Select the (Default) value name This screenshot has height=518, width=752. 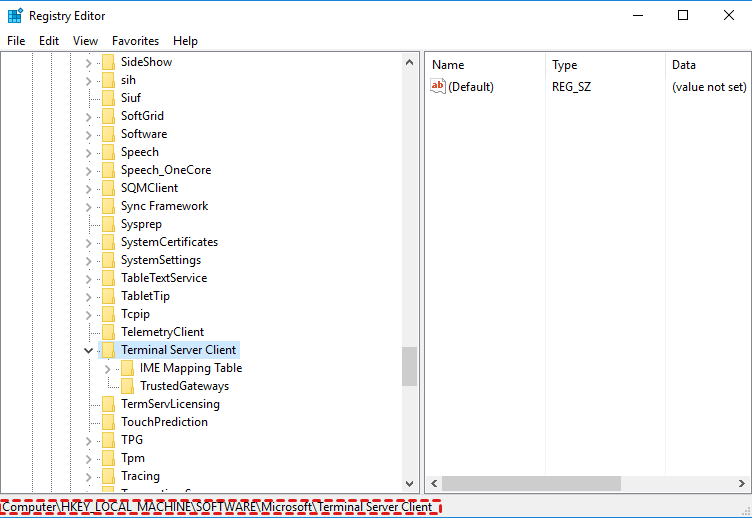[471, 87]
